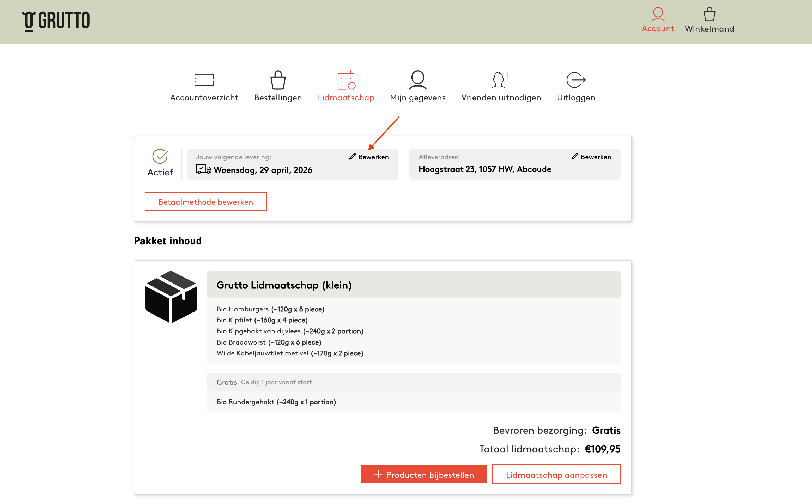Click plus icon on Producten bijbestellen
The width and height of the screenshot is (812, 504).
tap(378, 474)
